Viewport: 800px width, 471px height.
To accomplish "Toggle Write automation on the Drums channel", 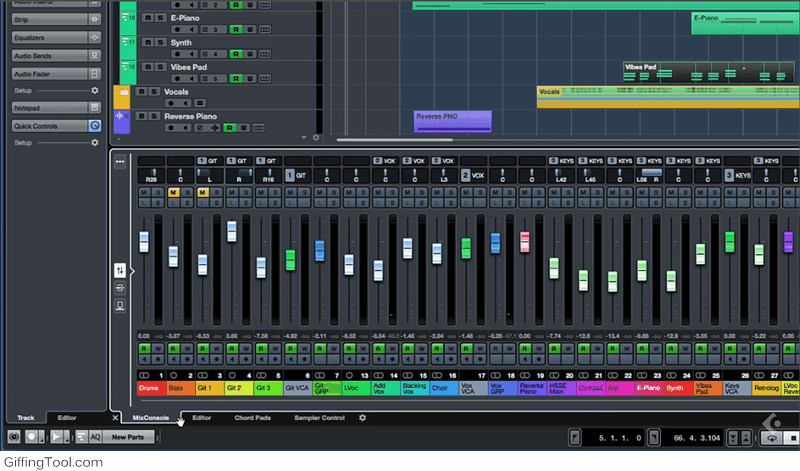I will 158,349.
